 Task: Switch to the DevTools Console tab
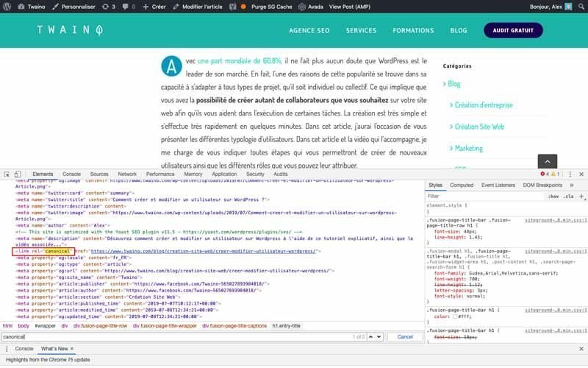(71, 174)
